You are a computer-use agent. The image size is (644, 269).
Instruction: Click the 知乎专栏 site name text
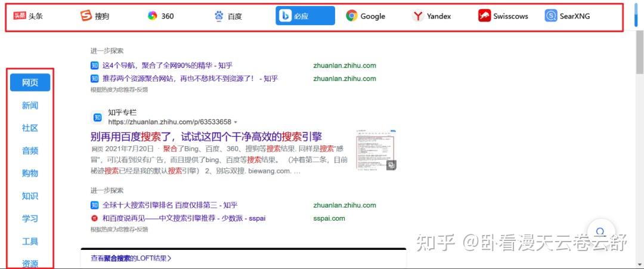[122, 113]
